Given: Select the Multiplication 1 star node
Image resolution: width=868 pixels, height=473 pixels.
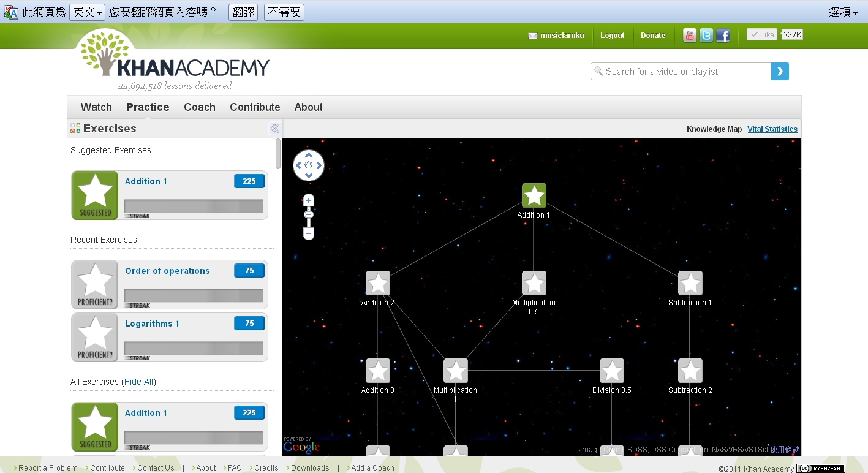Looking at the screenshot, I should coord(455,371).
